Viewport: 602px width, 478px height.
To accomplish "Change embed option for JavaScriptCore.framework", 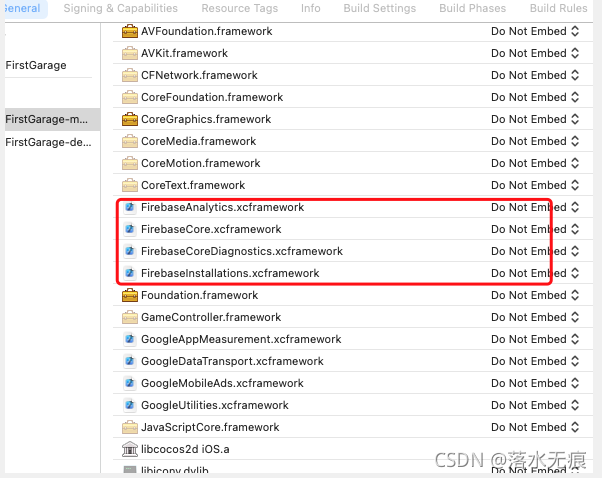I will pos(535,427).
